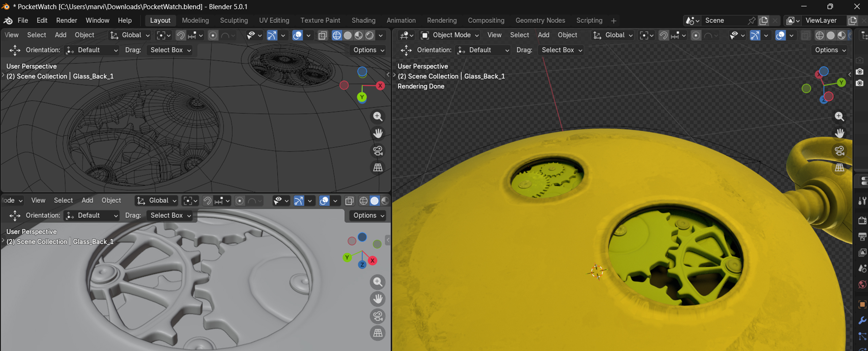Image resolution: width=868 pixels, height=351 pixels.
Task: Click the zoom magnifier in the right viewport
Action: pos(839,117)
